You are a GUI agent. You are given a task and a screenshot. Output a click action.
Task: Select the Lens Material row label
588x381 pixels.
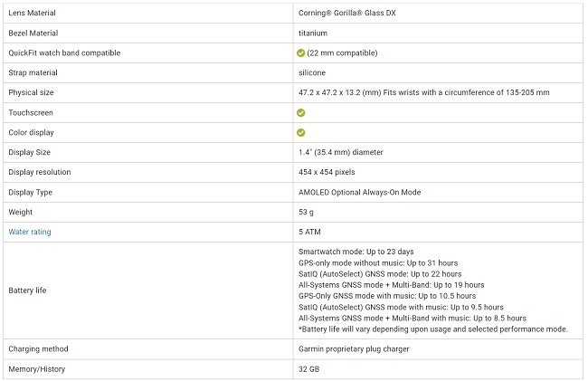(x=34, y=14)
